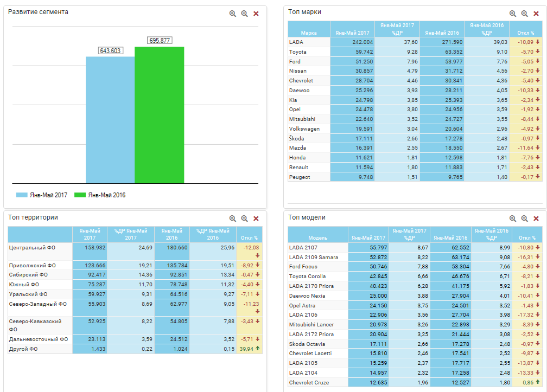
Task: Zoom in on the Топ марки panel
Action: [x=513, y=14]
